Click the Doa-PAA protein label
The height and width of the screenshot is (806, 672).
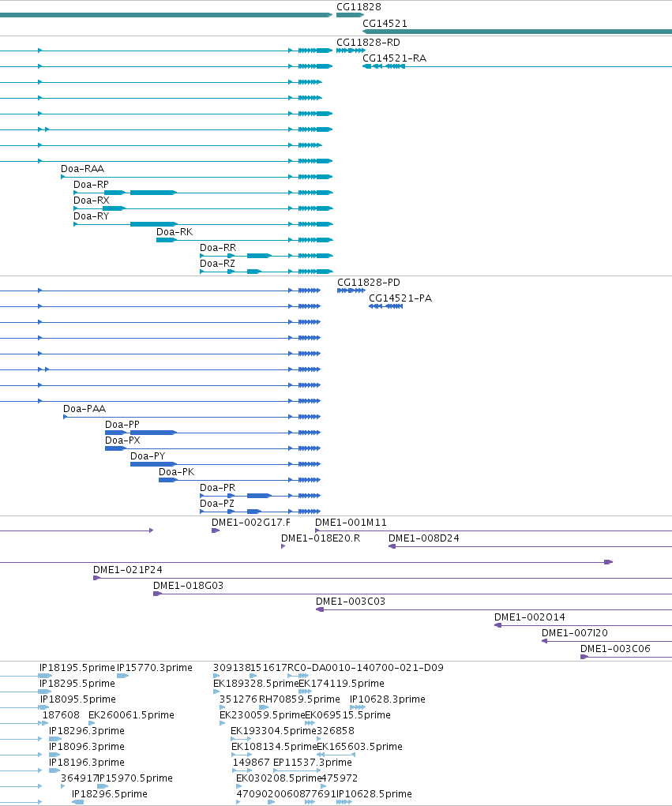click(x=84, y=409)
